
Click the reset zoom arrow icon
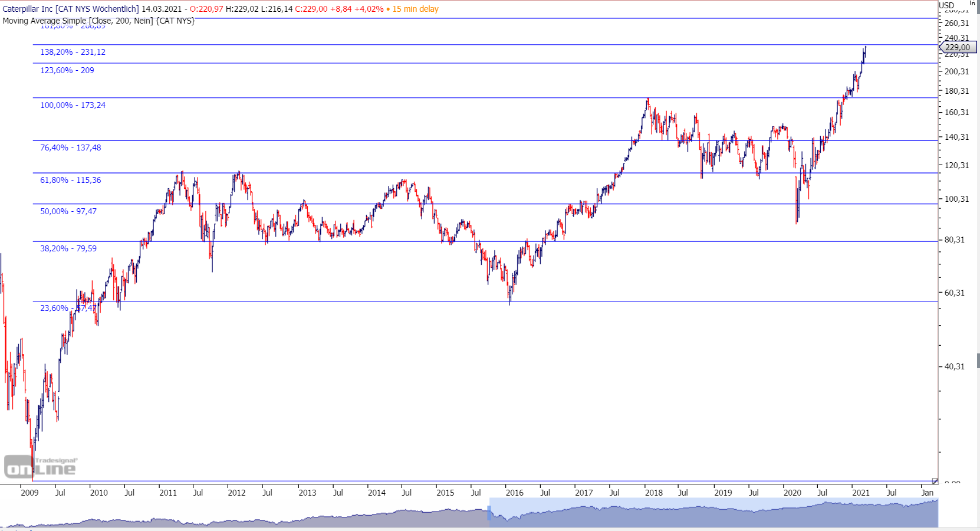tap(935, 480)
